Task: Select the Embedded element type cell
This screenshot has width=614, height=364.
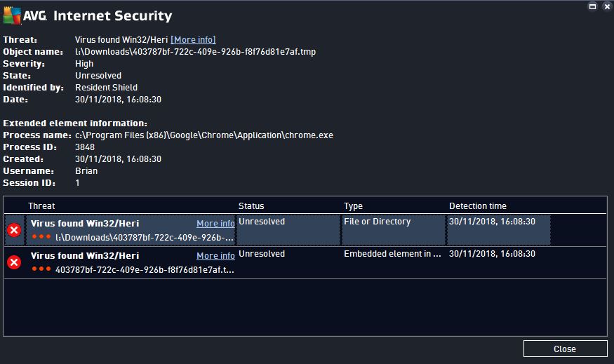Action: pos(392,254)
